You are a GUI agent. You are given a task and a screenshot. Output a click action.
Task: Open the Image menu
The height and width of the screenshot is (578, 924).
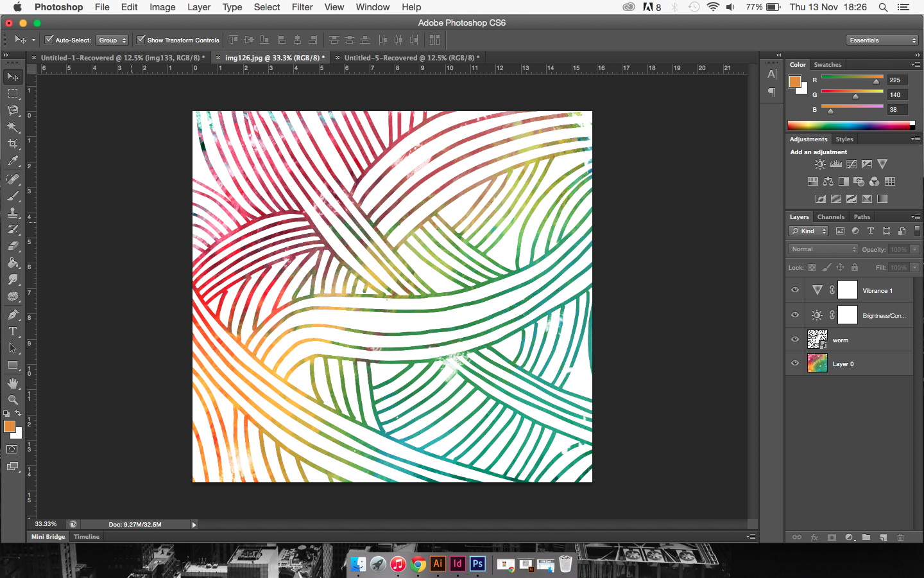click(162, 7)
